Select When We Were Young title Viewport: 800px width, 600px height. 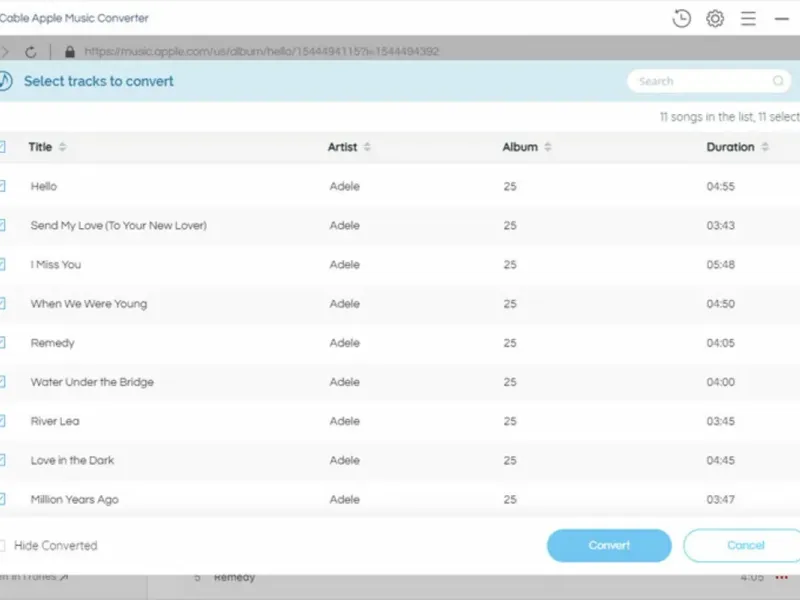pos(89,304)
